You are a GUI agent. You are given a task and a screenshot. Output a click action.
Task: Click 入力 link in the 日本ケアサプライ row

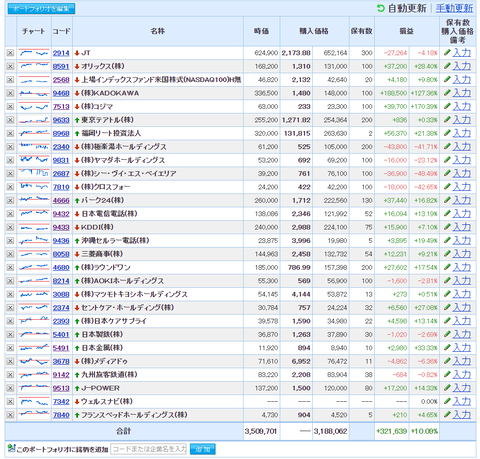pos(462,321)
